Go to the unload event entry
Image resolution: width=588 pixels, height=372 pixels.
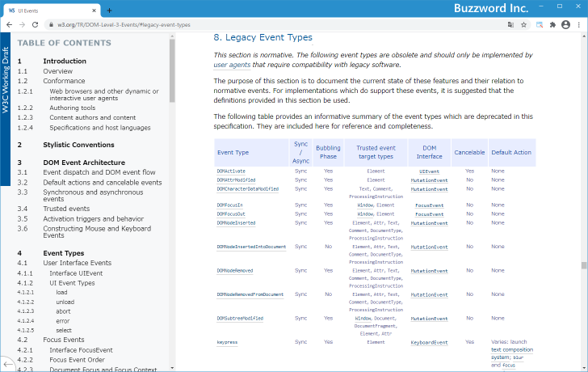coord(65,302)
